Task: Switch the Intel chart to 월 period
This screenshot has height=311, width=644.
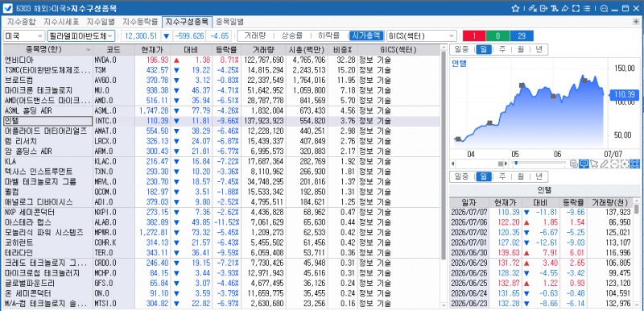Action: point(520,50)
